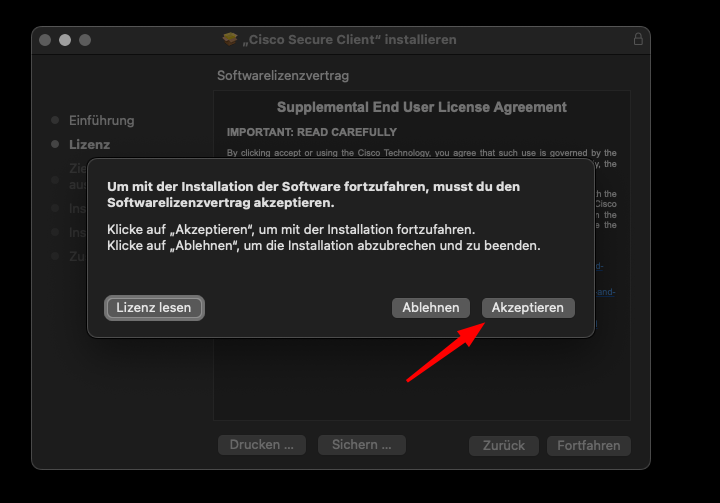Select the Einführung step in sidebar

pos(101,120)
